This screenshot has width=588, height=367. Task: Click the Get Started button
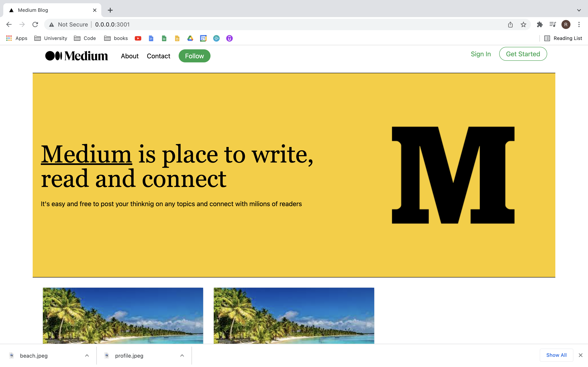click(x=523, y=54)
